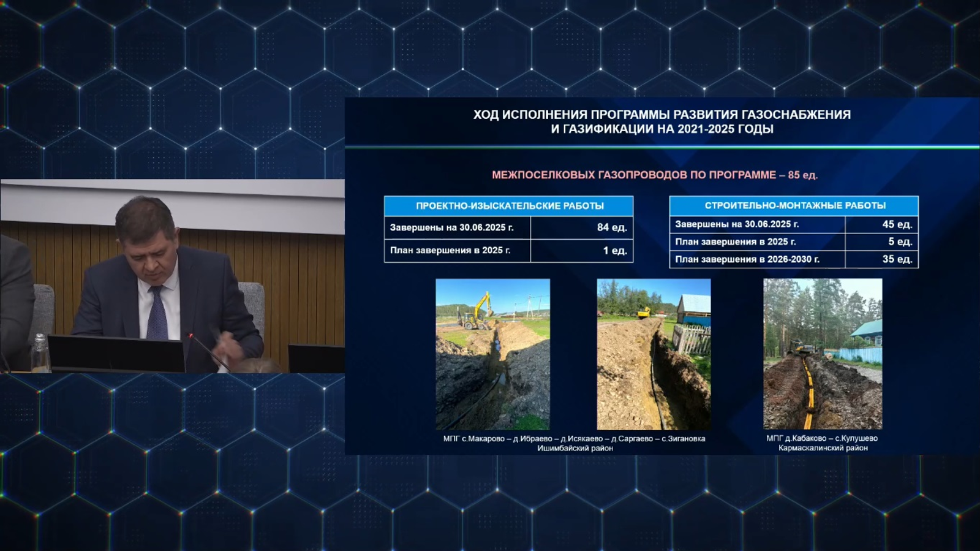
Task: Click the pink heading mentioning 85 ед.
Action: coord(654,175)
